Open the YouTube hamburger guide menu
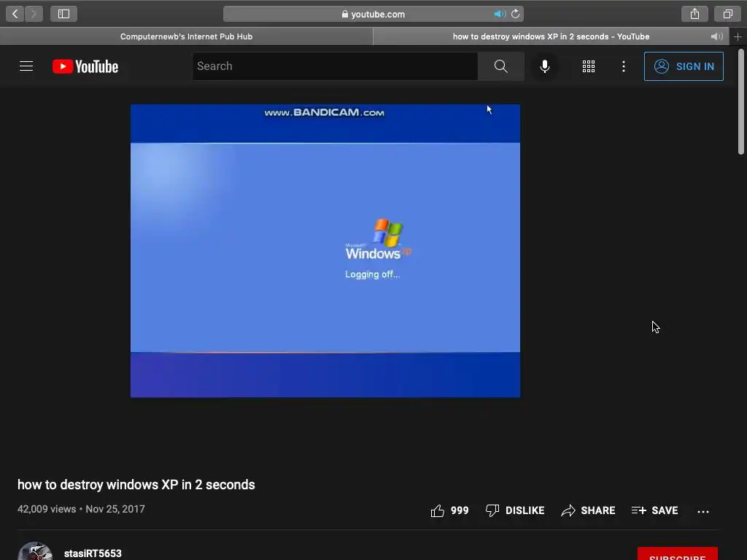747x560 pixels. click(26, 66)
